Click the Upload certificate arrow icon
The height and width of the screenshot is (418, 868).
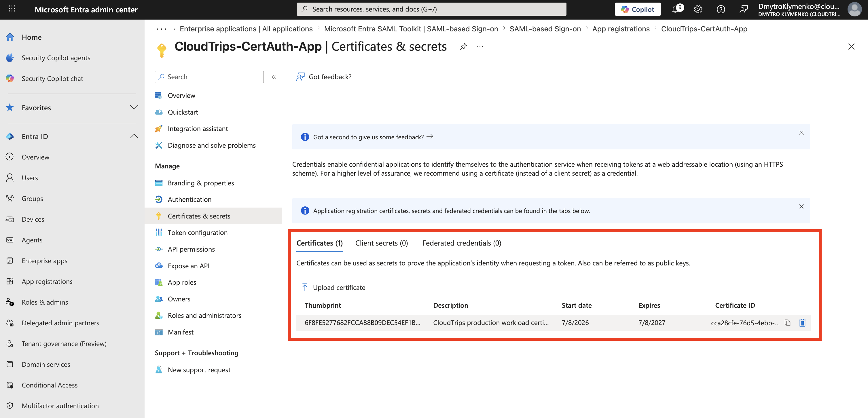305,287
